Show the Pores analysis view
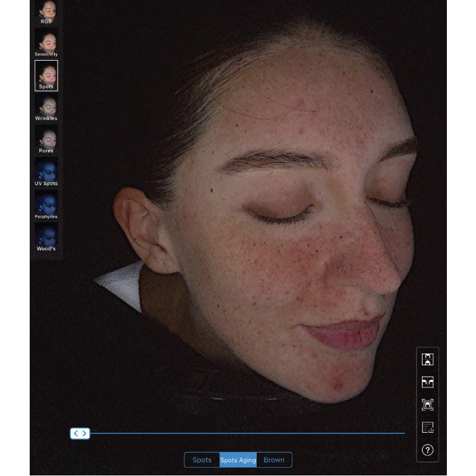 (46, 140)
